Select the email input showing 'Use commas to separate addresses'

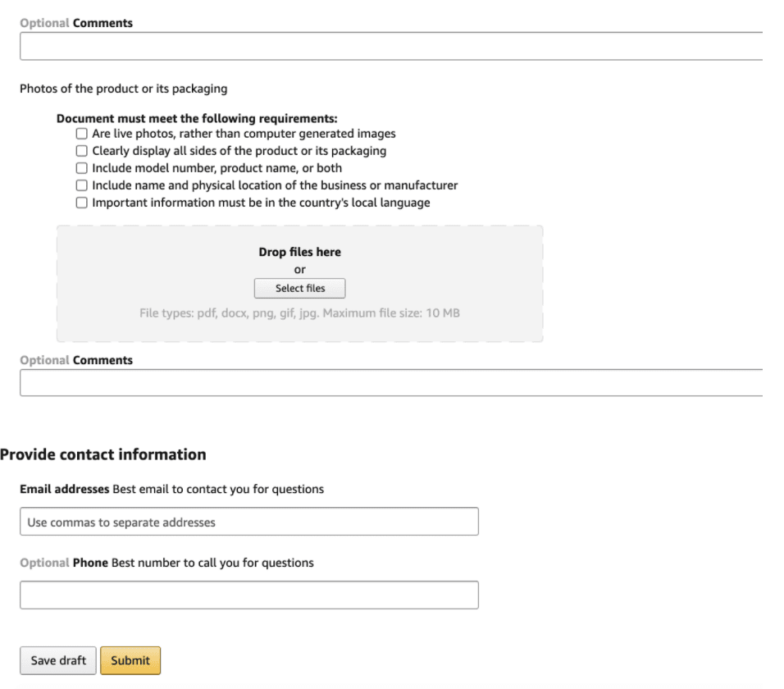click(249, 521)
